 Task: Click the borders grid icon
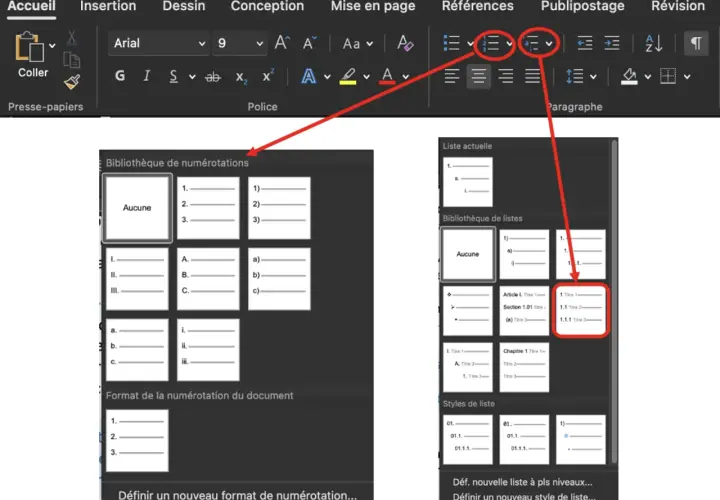[x=668, y=76]
